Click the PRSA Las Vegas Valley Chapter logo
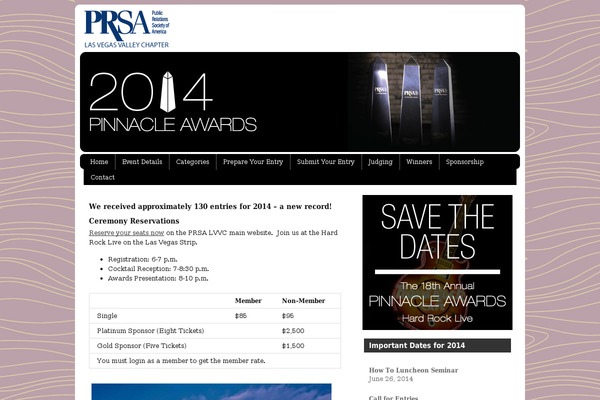 click(127, 29)
